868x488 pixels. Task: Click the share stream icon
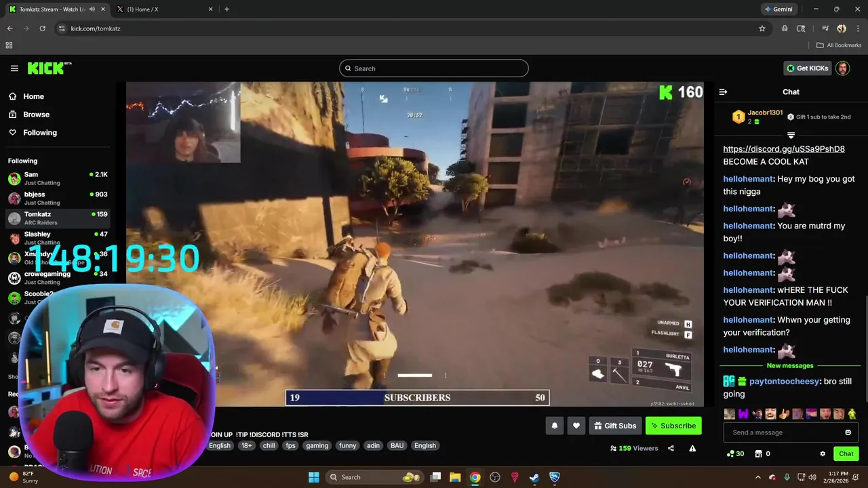671,448
